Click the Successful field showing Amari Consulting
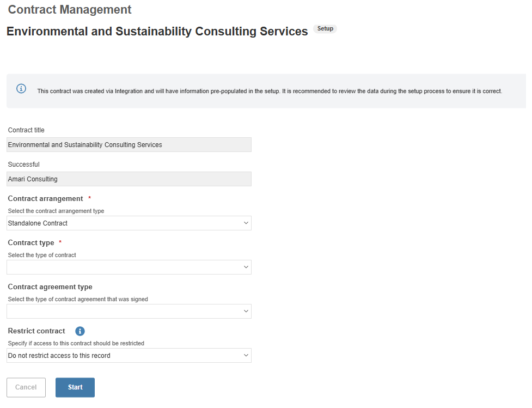This screenshot has width=532, height=408. [x=129, y=179]
